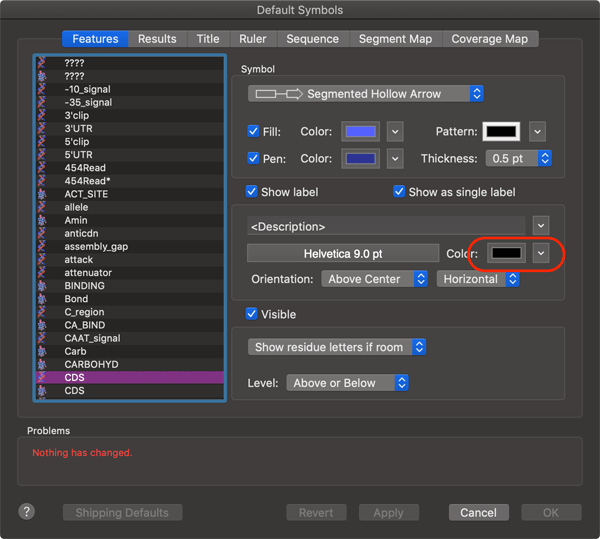Click the DNA icon beside -10_signal
The width and height of the screenshot is (600, 539).
pos(41,89)
